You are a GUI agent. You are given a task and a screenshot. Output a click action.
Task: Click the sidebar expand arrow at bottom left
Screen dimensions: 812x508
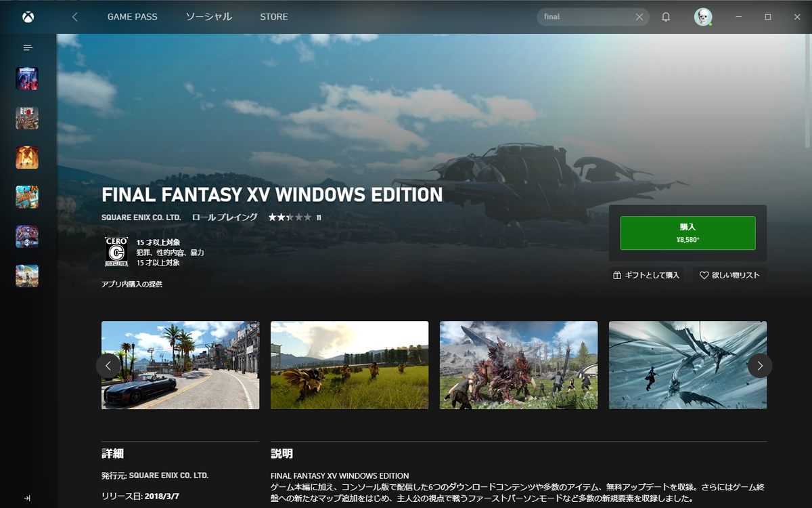27,498
